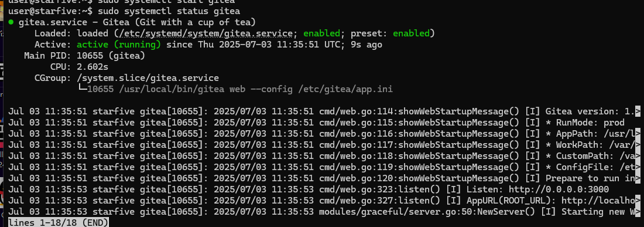Image resolution: width=644 pixels, height=227 pixels.
Task: Click the truncation marker on CustomPath line
Action: point(638,156)
